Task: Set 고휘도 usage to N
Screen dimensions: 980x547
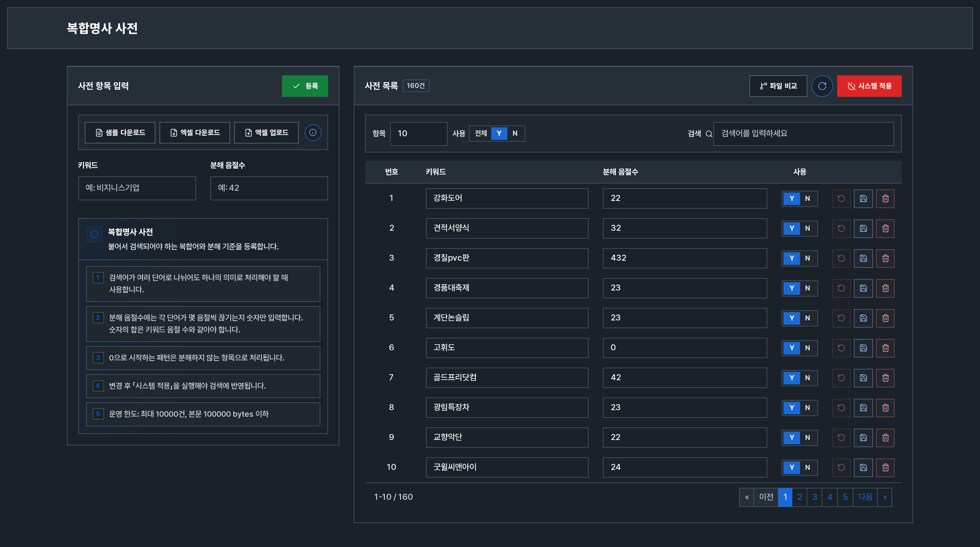Action: click(x=807, y=348)
